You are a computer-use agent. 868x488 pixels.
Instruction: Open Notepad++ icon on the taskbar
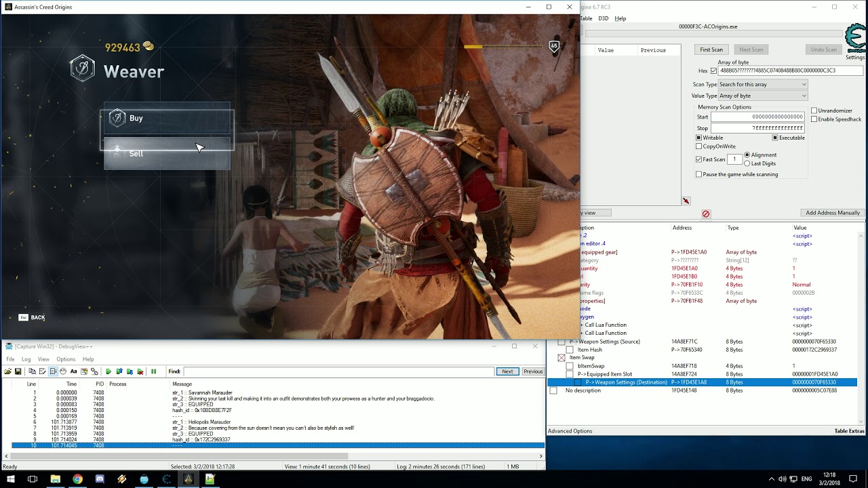(x=210, y=479)
